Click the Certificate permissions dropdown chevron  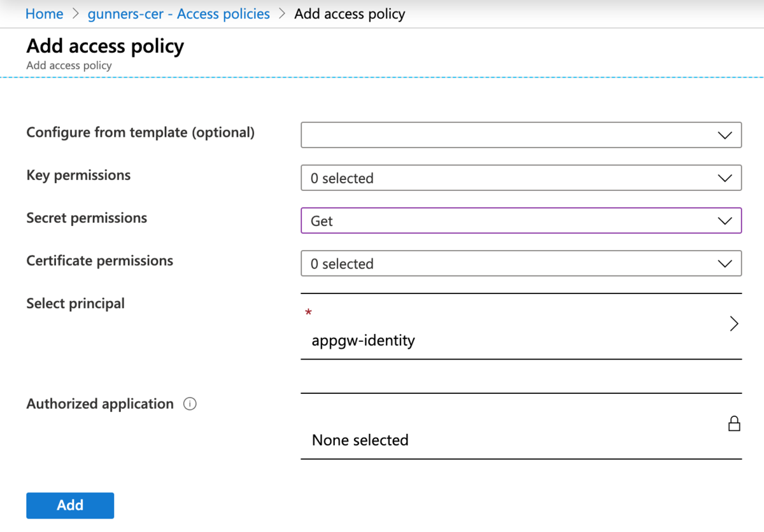pos(725,263)
